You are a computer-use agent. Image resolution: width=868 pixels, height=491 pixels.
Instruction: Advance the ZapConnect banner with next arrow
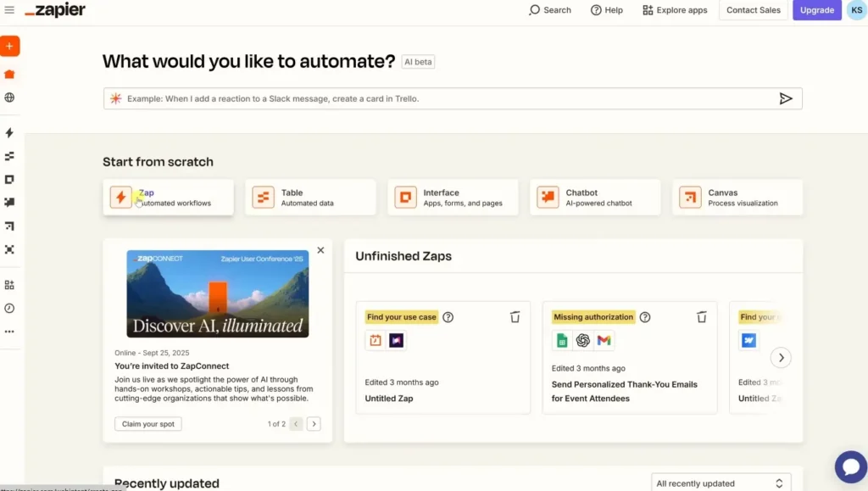[x=313, y=423]
